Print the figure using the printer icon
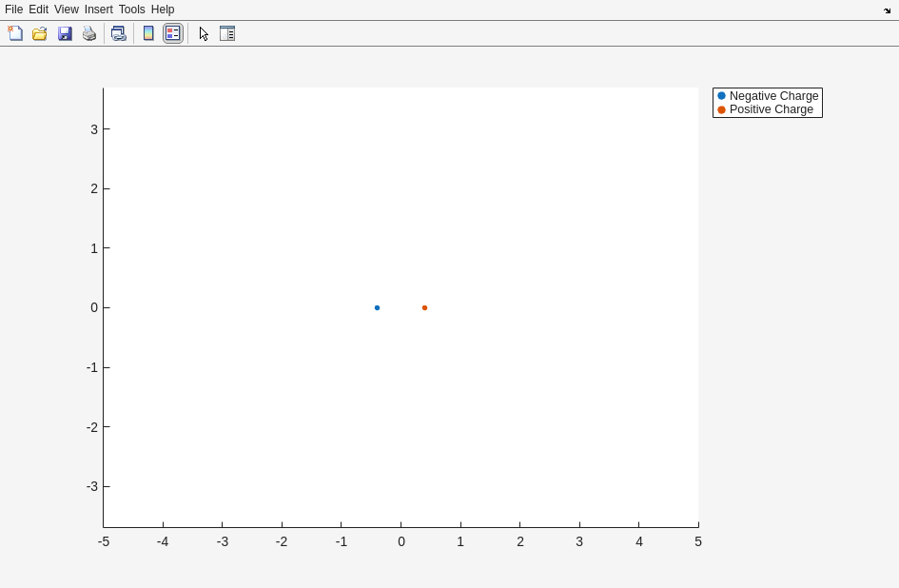This screenshot has width=899, height=588. pos(89,33)
